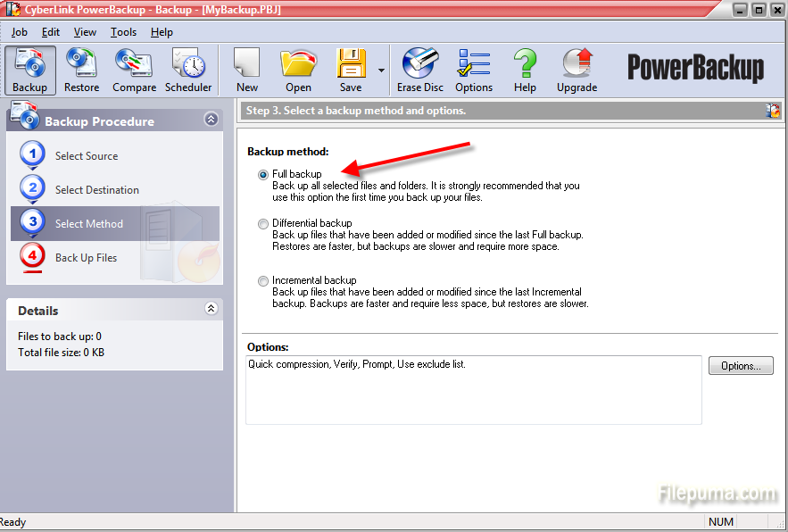Screen dimensions: 788x532
Task: Collapse the Details panel
Action: [x=211, y=309]
